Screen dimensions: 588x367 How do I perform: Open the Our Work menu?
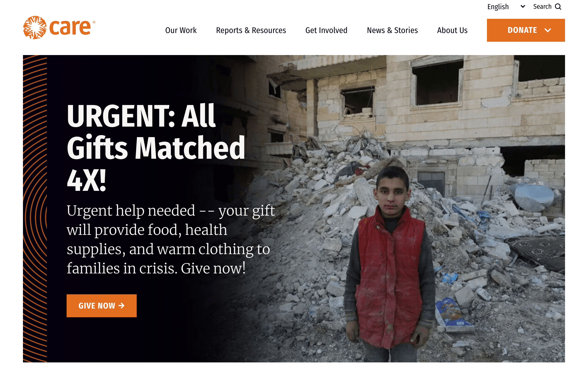point(181,30)
